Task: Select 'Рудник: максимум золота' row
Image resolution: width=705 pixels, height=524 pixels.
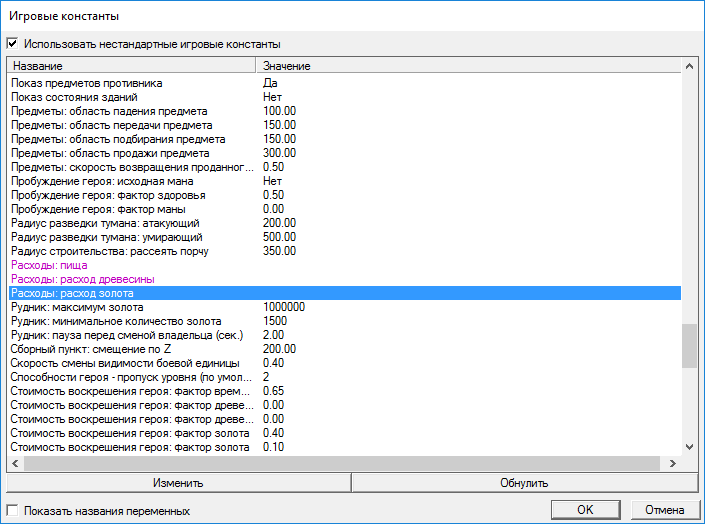Action: (345, 307)
